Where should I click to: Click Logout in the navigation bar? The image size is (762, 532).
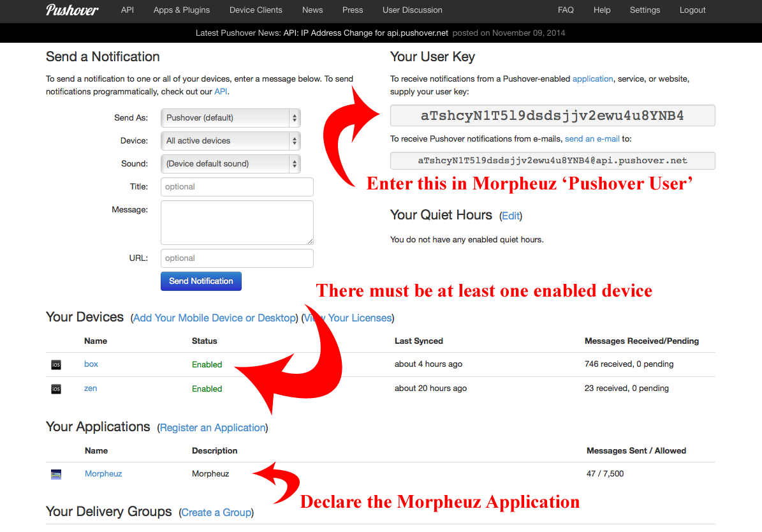pos(692,10)
